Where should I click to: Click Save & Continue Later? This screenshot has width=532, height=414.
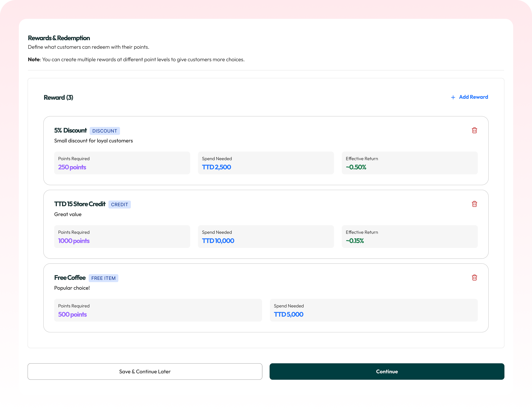click(x=145, y=371)
